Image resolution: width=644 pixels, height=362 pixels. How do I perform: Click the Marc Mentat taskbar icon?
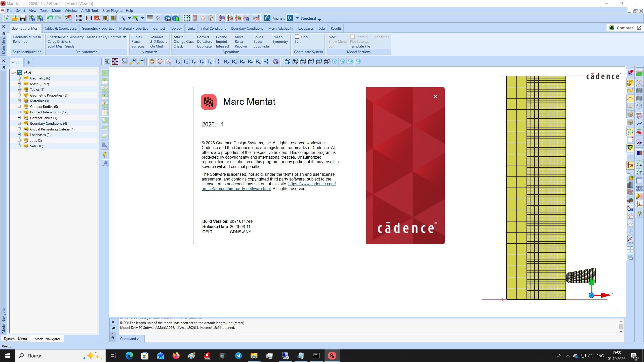click(x=332, y=356)
